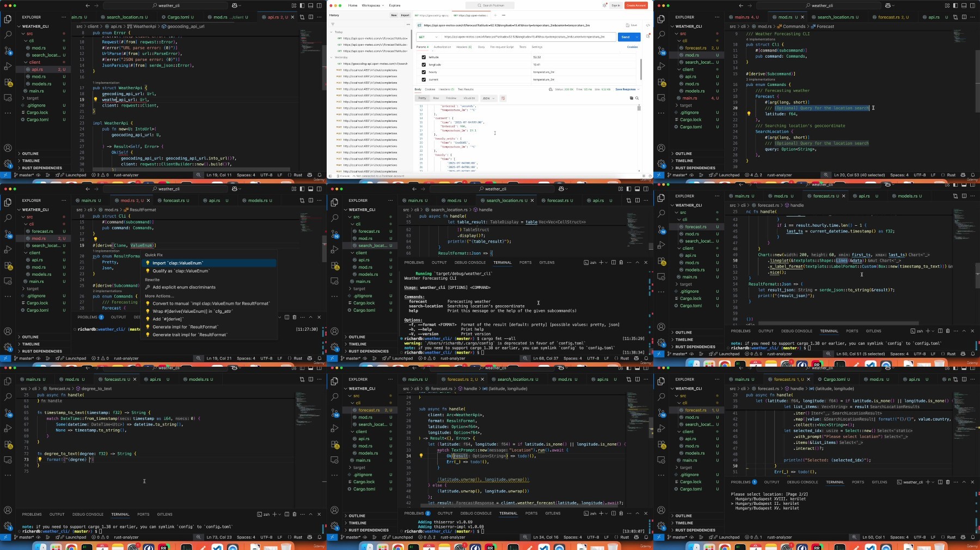Toggle the hourly parameter checkbox
This screenshot has height=550, width=980.
424,72
